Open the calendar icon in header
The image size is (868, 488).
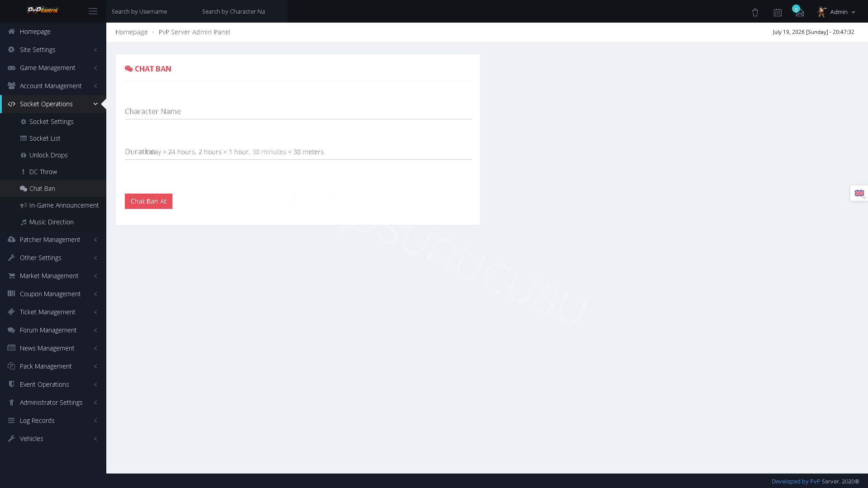pos(778,13)
